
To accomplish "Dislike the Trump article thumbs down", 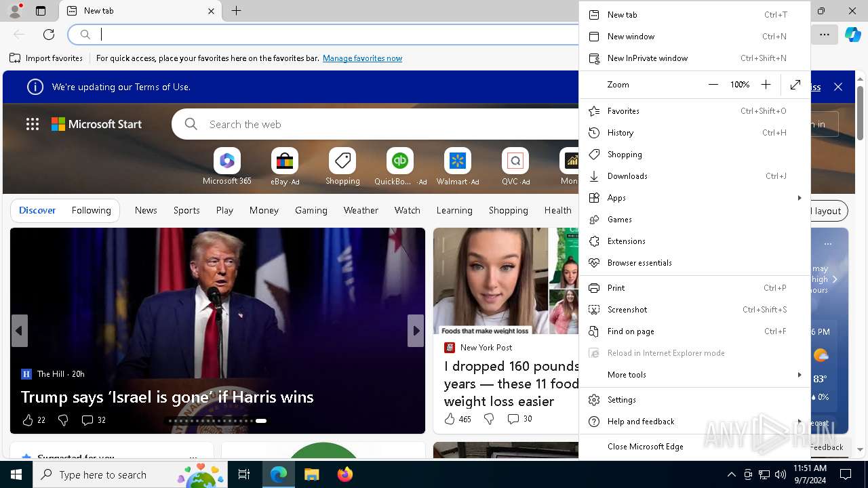I will pyautogui.click(x=63, y=420).
